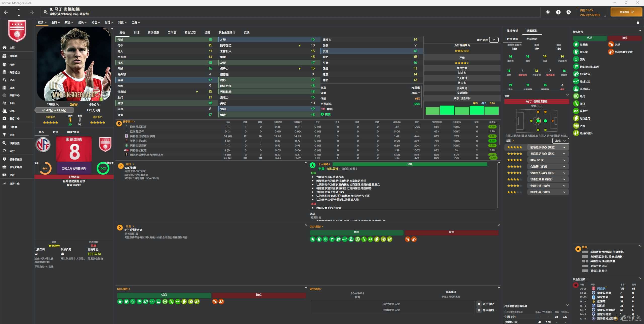Click the centre midfield dot on pitch
Viewport: 644px width, 324px height.
coord(538,121)
